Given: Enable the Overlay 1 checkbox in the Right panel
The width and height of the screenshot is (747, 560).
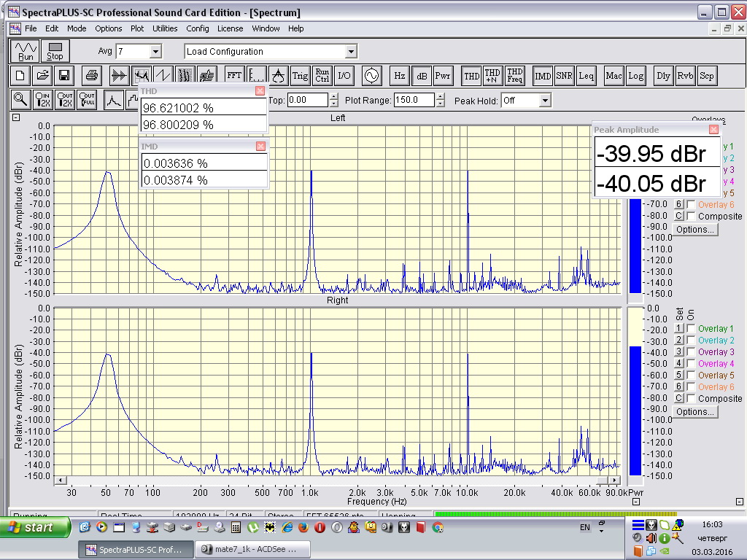Looking at the screenshot, I should 691,329.
